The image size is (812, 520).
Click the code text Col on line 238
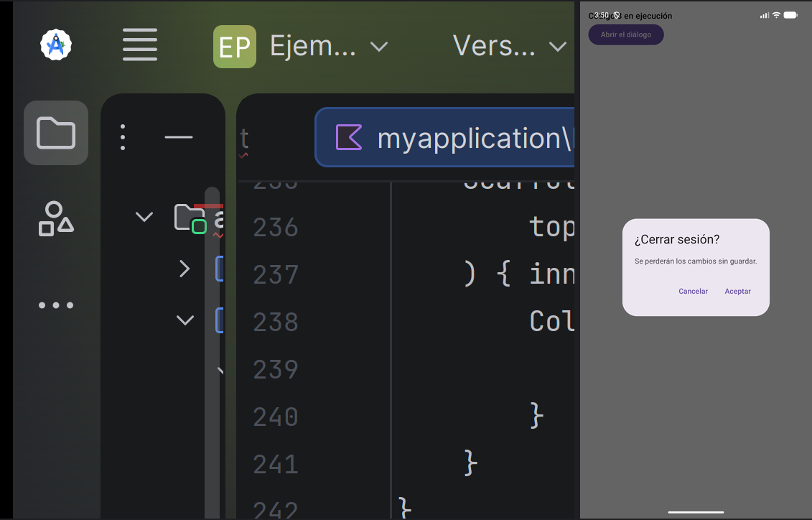point(551,321)
